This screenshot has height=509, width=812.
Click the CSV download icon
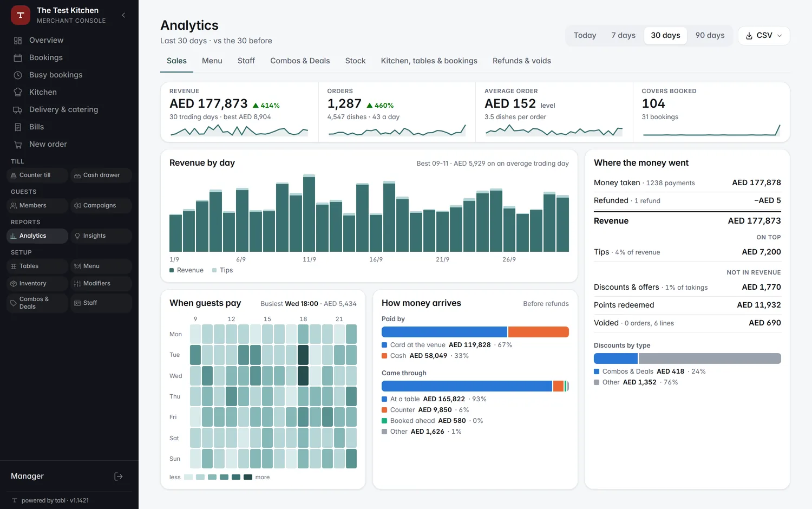(x=749, y=36)
